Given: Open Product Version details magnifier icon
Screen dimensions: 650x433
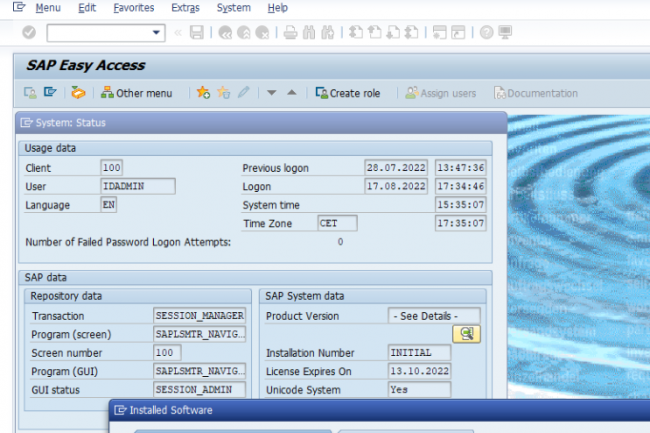Looking at the screenshot, I should tap(465, 334).
